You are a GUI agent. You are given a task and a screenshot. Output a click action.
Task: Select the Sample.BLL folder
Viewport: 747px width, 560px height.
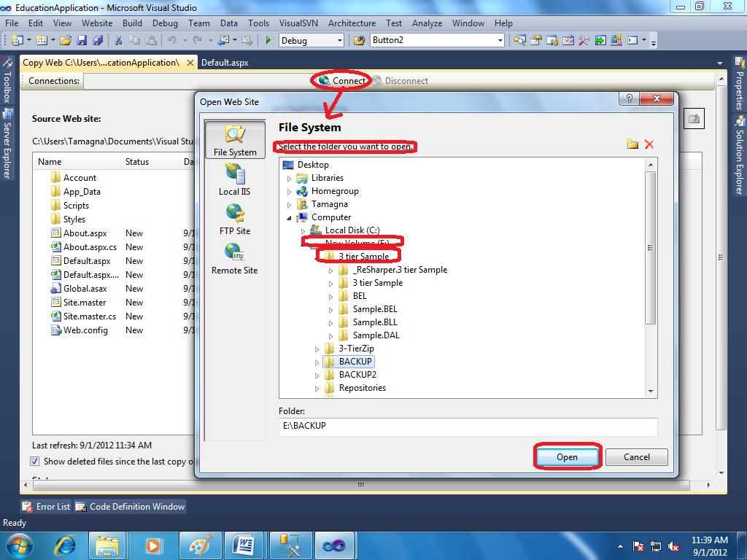375,322
